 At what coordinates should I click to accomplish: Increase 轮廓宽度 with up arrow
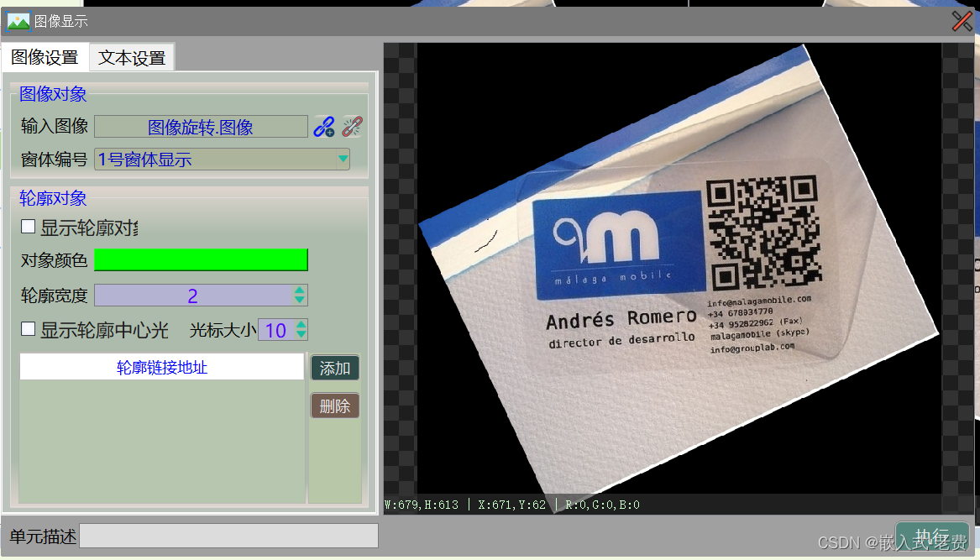pos(300,290)
